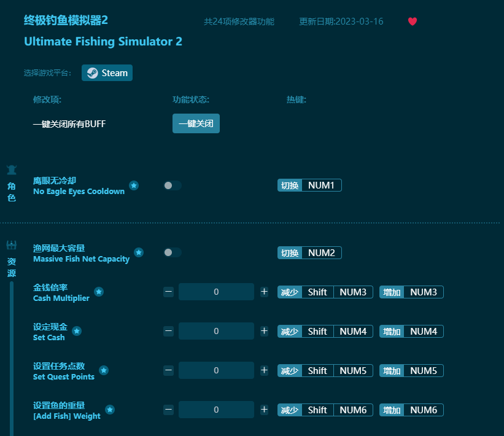Click the "Ultimate Fishing Simulator 2" title
The image size is (504, 436).
tap(103, 42)
